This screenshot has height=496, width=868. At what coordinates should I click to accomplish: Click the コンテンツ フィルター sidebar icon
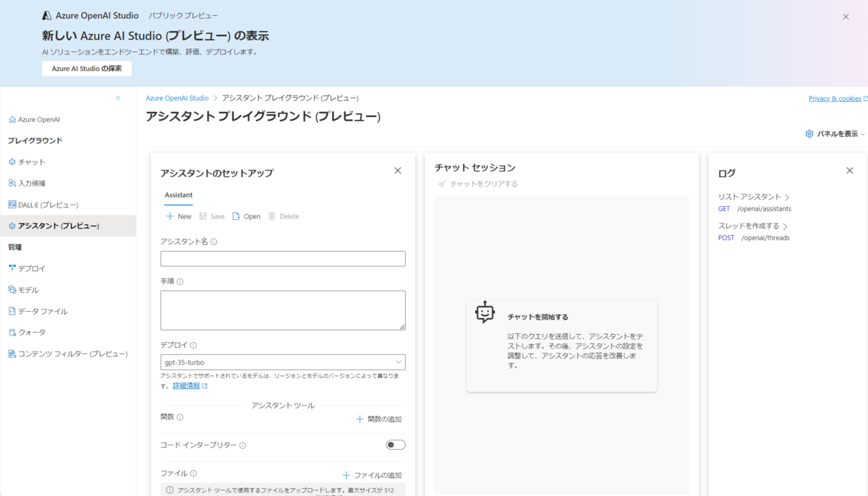click(12, 354)
